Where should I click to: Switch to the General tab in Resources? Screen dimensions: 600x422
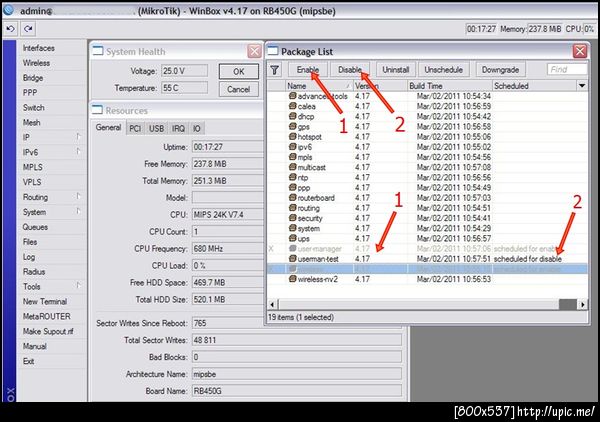click(x=108, y=128)
